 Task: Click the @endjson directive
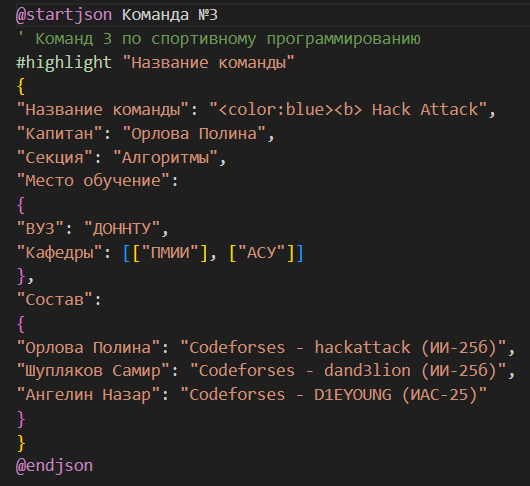tap(54, 466)
